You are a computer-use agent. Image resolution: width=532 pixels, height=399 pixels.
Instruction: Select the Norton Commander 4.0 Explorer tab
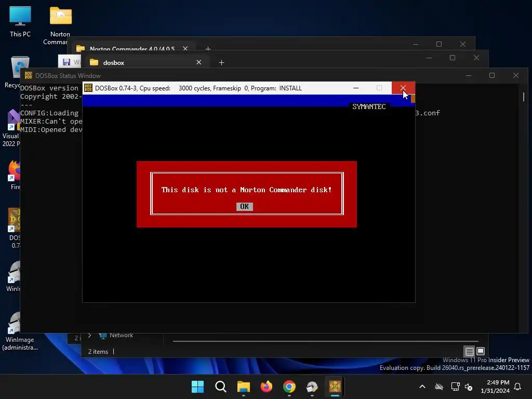(x=132, y=48)
